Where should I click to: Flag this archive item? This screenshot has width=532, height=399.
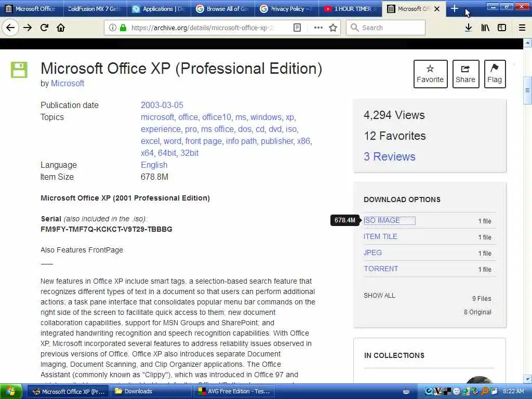coord(495,74)
